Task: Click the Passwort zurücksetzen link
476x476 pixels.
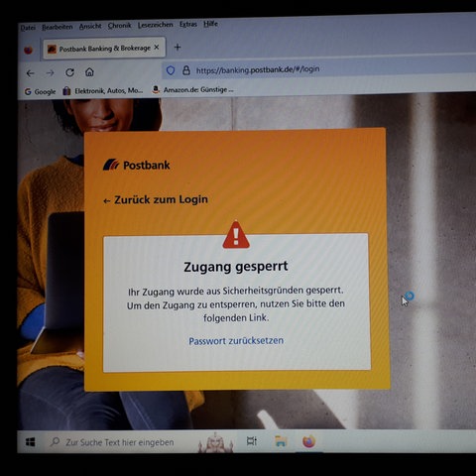Action: (x=236, y=341)
